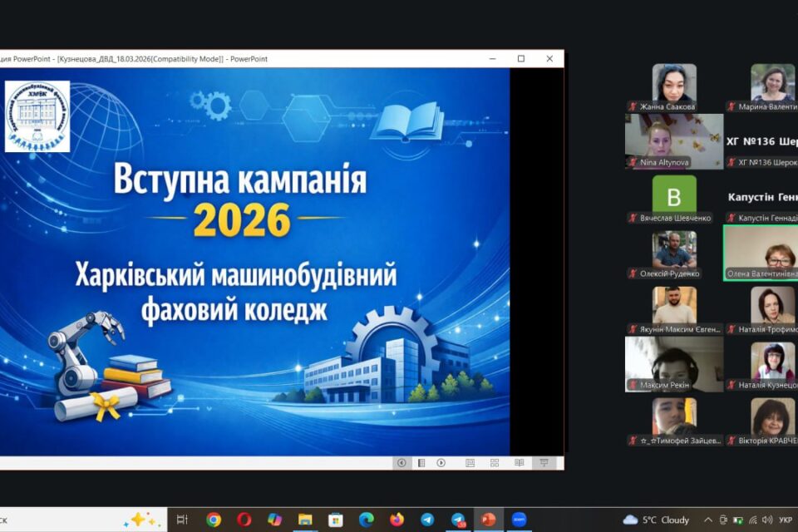Open Microsoft Edge from the taskbar
Image resolution: width=798 pixels, height=532 pixels.
coord(367,520)
